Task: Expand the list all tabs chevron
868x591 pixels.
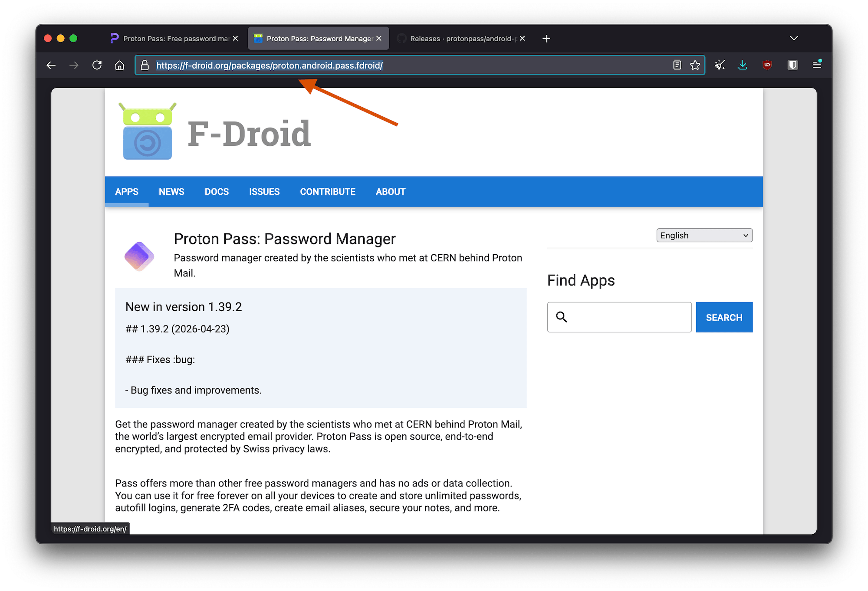Action: point(794,38)
